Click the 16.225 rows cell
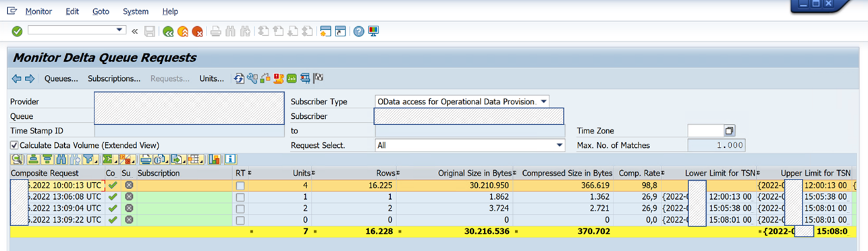The width and height of the screenshot is (868, 251). click(360, 185)
